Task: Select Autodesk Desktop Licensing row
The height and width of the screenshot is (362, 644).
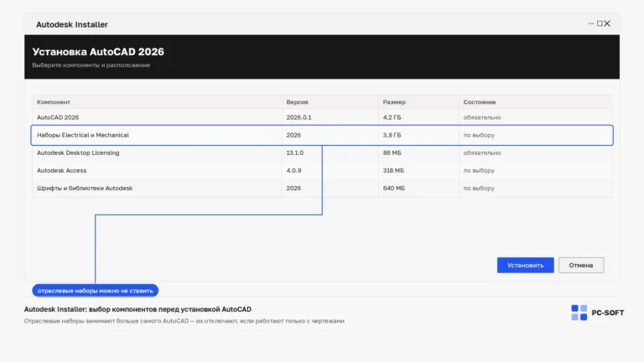Action: pos(322,153)
